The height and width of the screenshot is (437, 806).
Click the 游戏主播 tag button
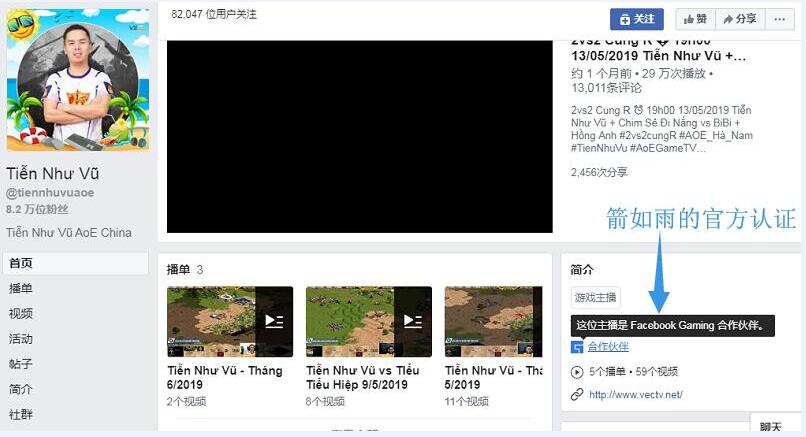(x=596, y=297)
